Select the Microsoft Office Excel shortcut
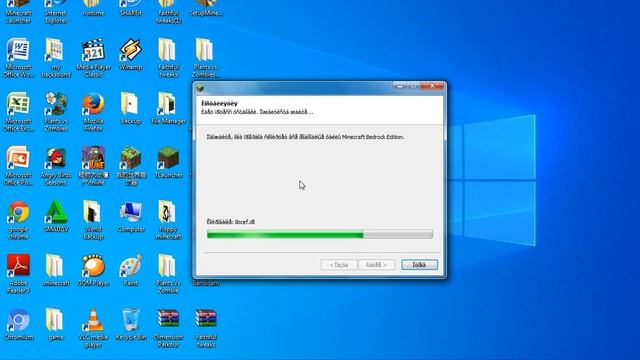640x360 pixels. click(x=18, y=111)
